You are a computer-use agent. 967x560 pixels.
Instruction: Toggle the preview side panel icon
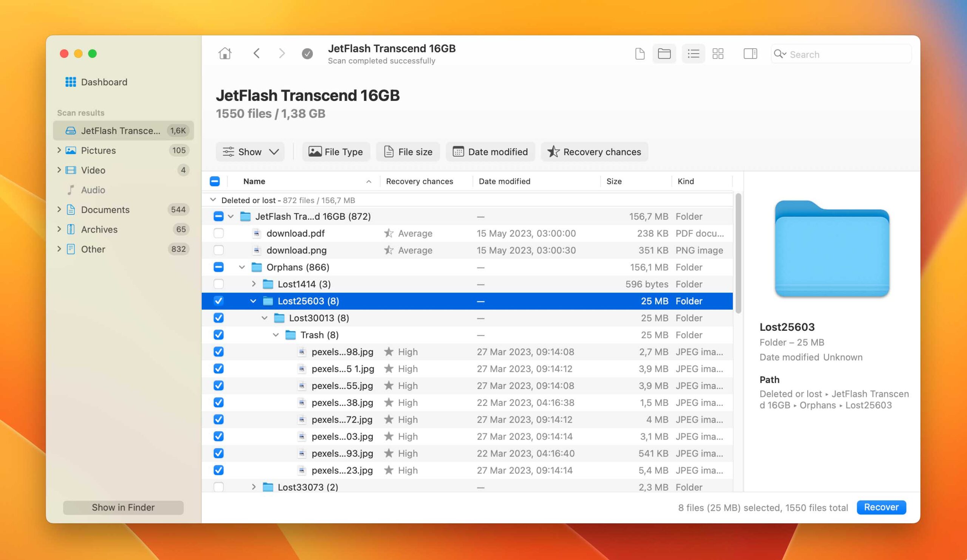750,54
